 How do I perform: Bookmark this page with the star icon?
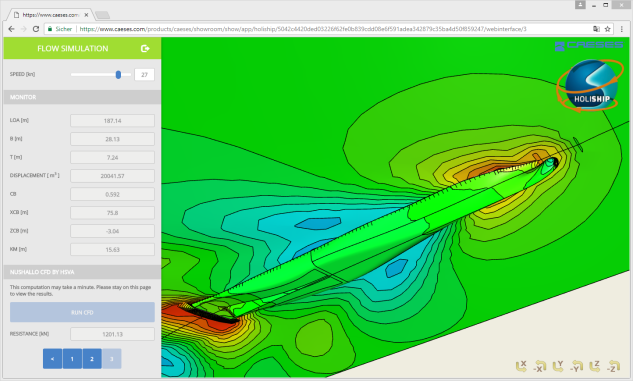[607, 29]
